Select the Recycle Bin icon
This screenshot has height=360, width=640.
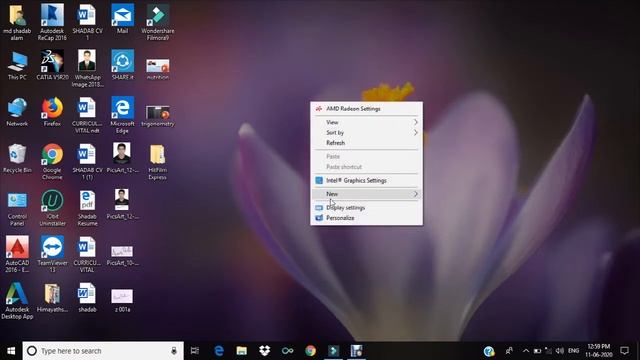click(x=17, y=158)
